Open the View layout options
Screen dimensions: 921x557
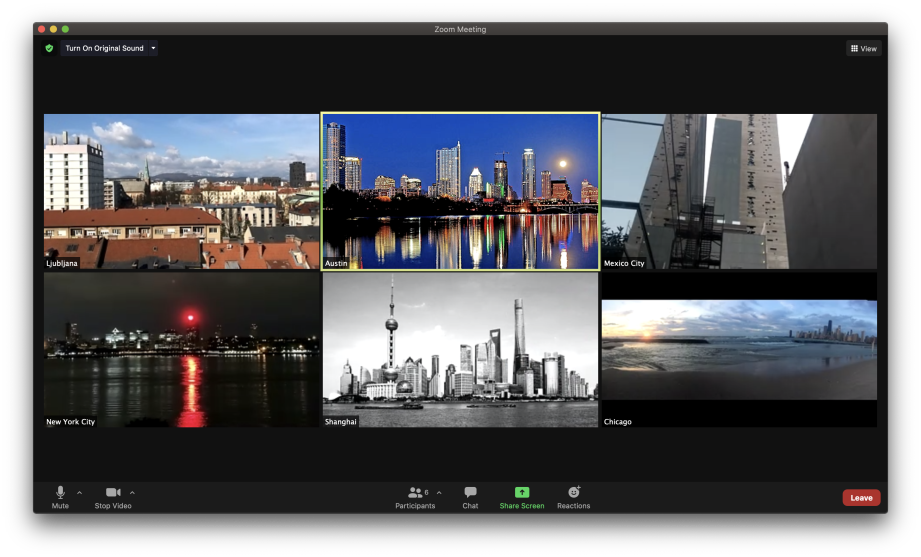coord(863,48)
